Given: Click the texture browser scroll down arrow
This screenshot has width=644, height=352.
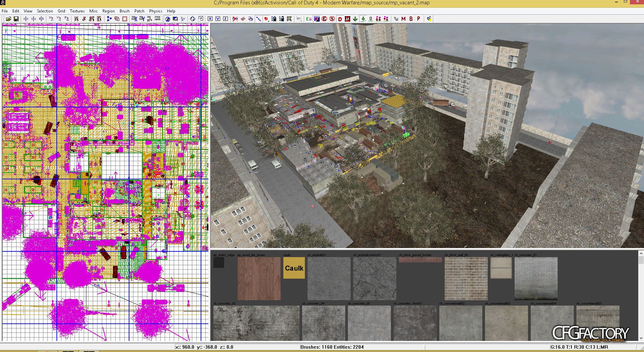Looking at the screenshot, I should (641, 338).
